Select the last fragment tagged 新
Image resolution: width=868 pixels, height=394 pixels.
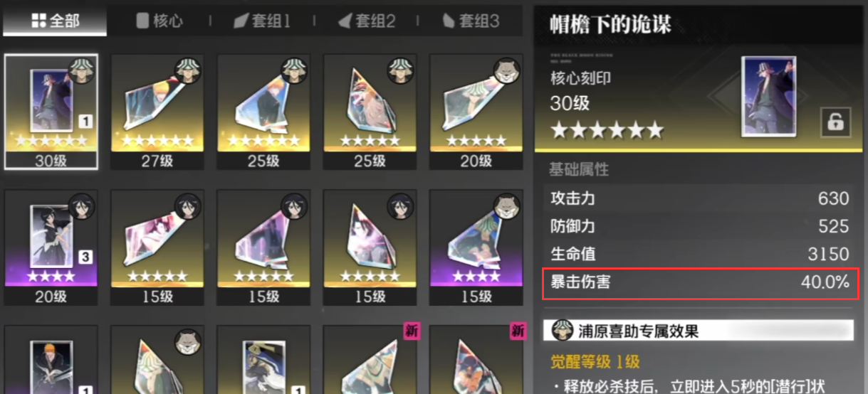click(x=476, y=359)
